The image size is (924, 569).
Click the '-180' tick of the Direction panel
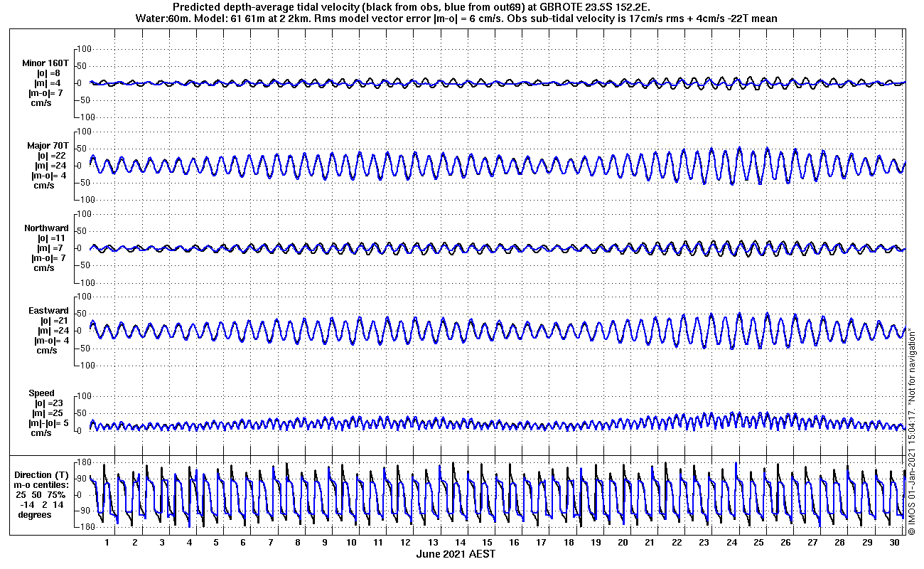pyautogui.click(x=87, y=527)
